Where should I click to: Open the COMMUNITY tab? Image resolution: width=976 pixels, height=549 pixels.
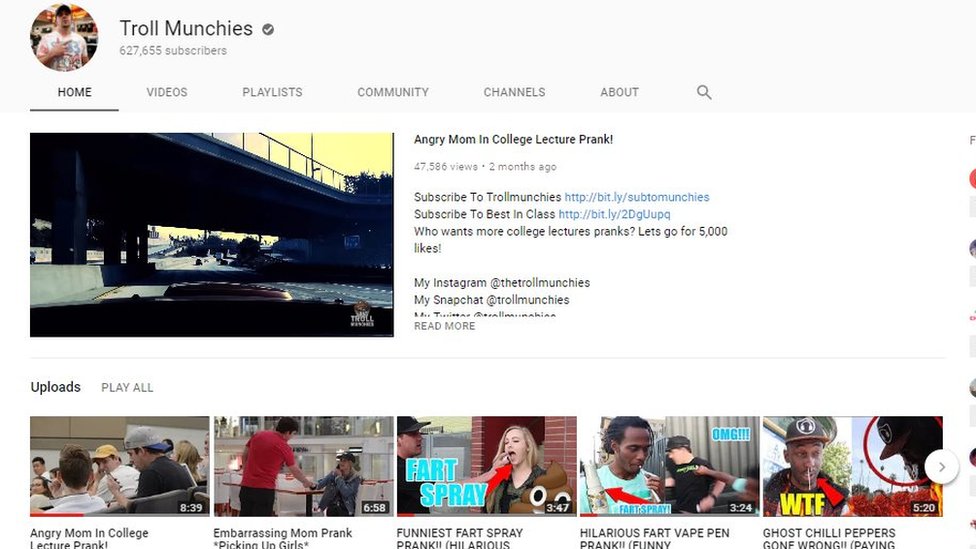coord(393,92)
